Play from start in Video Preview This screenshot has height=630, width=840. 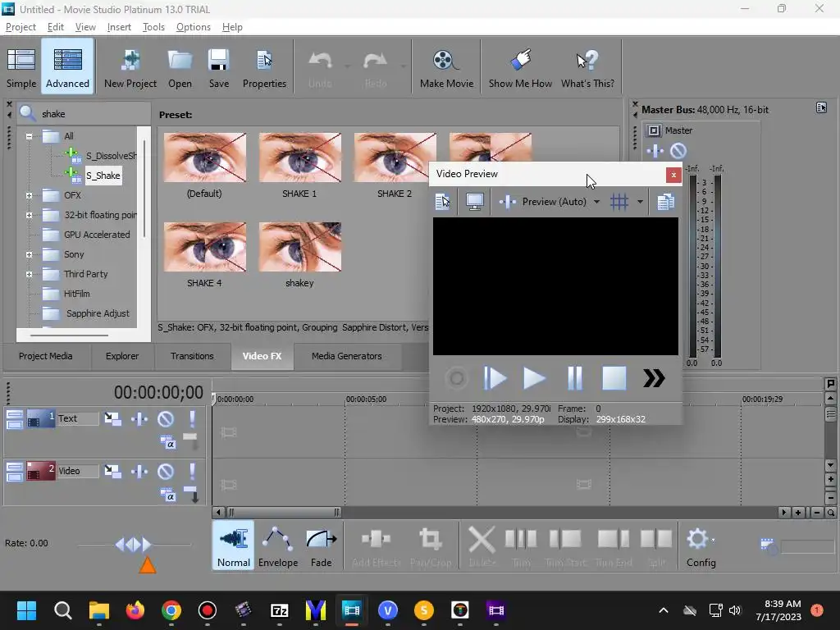495,378
